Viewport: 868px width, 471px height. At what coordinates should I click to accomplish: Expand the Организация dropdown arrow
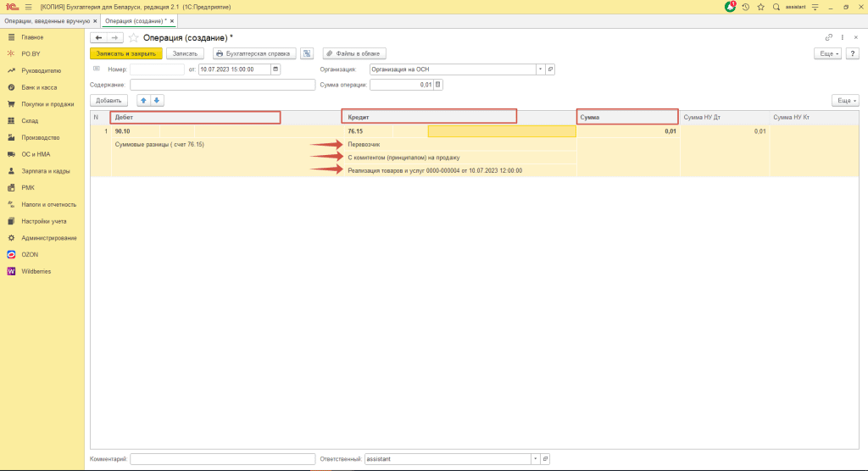pyautogui.click(x=540, y=69)
